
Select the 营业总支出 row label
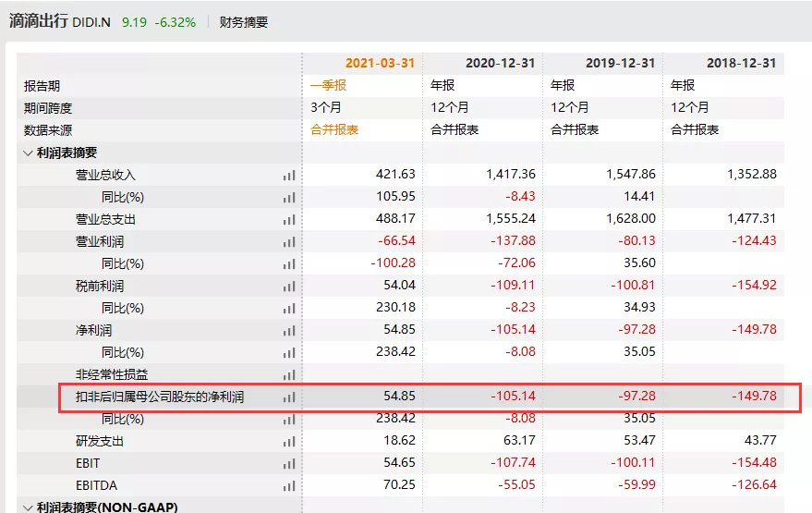point(105,220)
